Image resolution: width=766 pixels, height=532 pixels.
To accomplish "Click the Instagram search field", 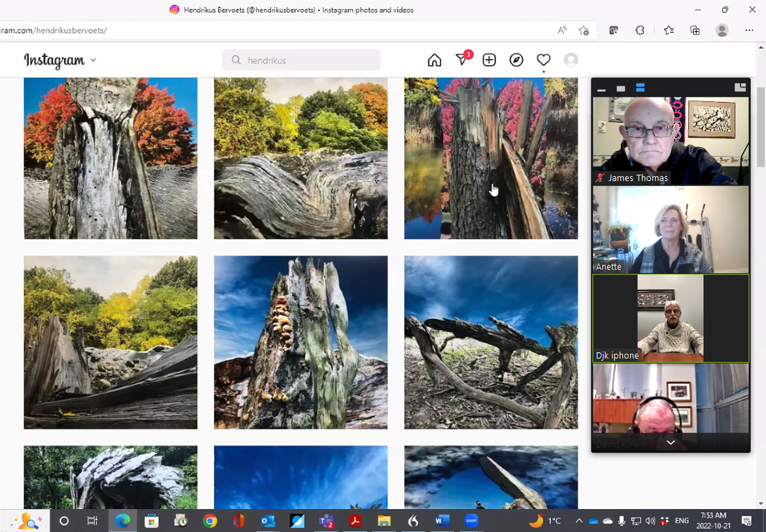I will 301,60.
